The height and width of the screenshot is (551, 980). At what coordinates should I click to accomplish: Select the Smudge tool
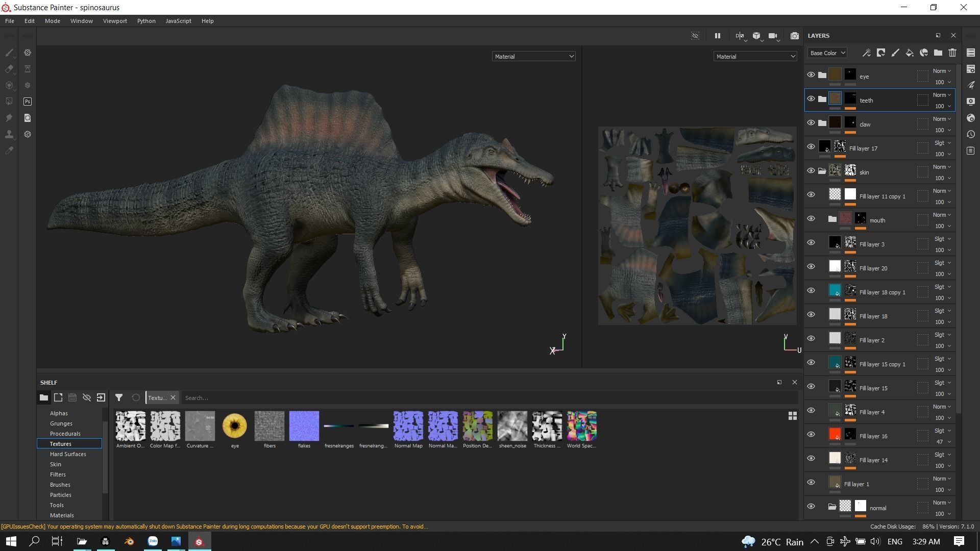[9, 118]
